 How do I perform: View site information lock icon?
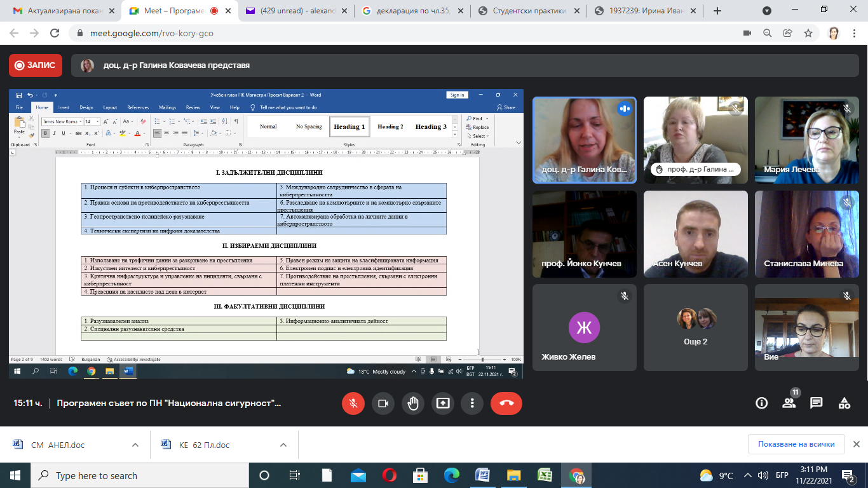coord(80,33)
